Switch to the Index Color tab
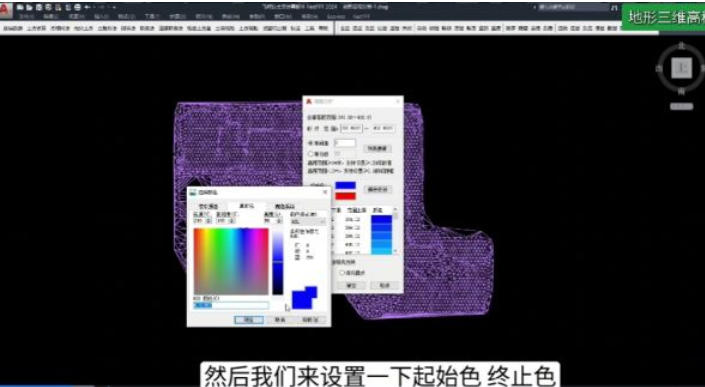 208,205
